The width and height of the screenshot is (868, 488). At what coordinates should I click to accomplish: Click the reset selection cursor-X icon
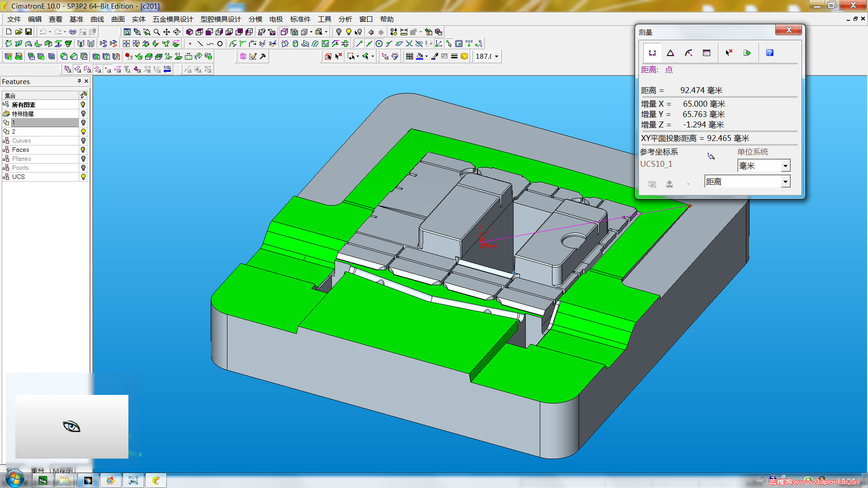point(729,53)
